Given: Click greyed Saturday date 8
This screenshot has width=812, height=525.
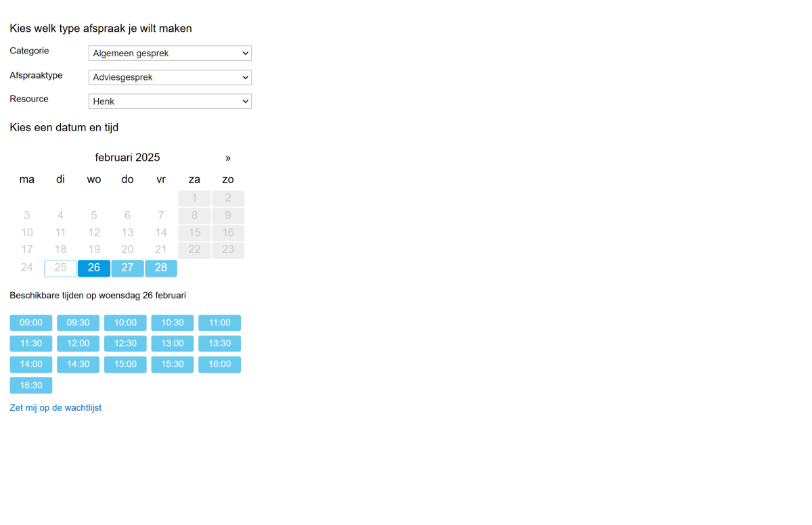Looking at the screenshot, I should coord(194,216).
